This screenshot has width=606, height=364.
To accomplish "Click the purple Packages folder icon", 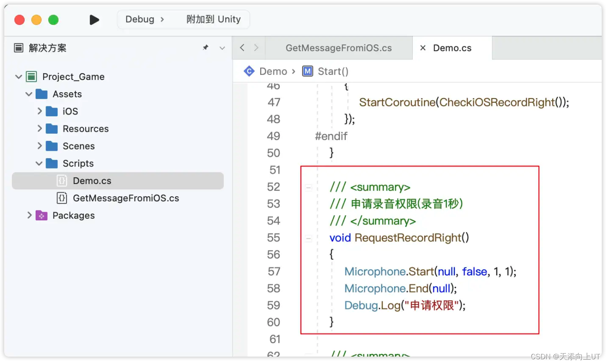I will coord(42,216).
